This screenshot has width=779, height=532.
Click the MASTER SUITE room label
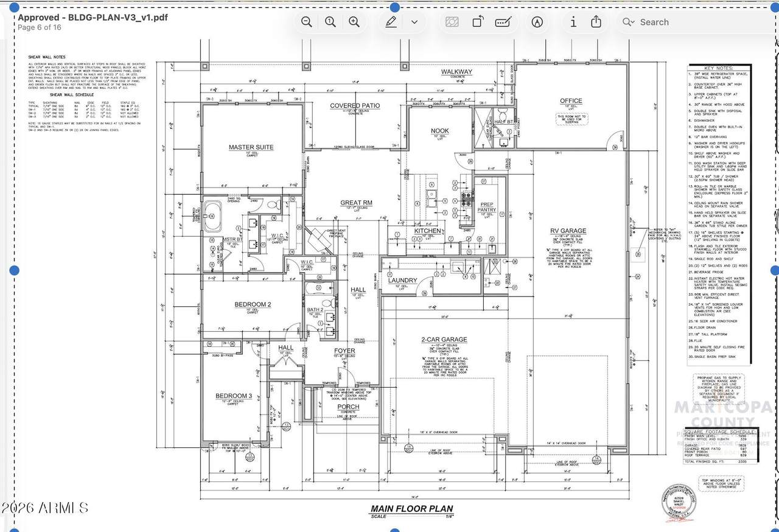tap(251, 147)
